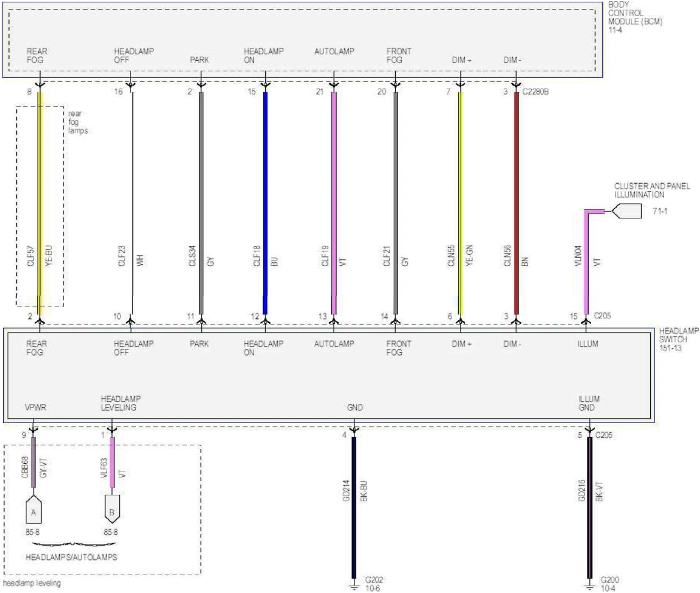
Task: Select the CLN56 circuit label
Action: pyautogui.click(x=508, y=256)
